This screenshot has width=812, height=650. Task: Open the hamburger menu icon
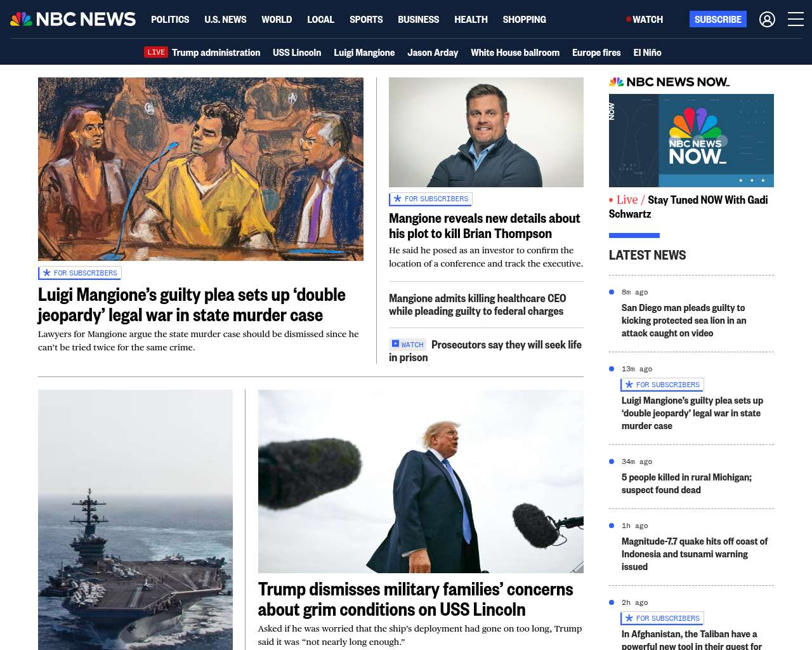[796, 20]
